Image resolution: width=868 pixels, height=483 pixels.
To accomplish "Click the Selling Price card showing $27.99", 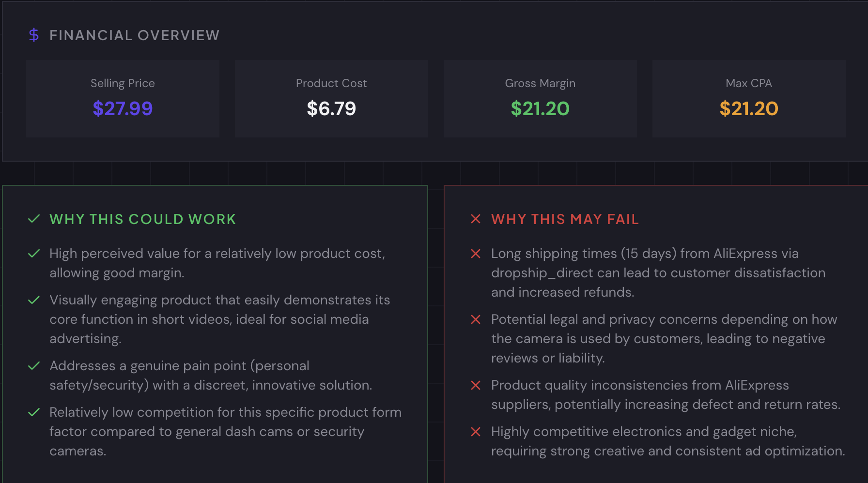I will [x=123, y=98].
